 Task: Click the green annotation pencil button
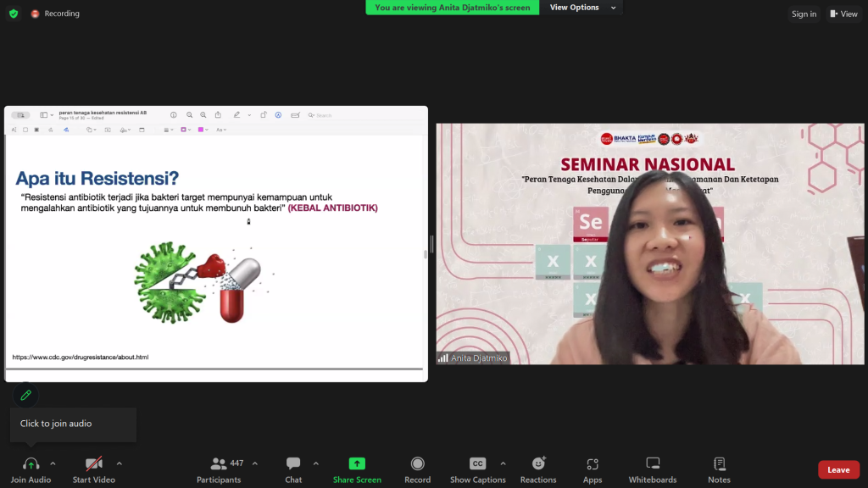point(26,395)
